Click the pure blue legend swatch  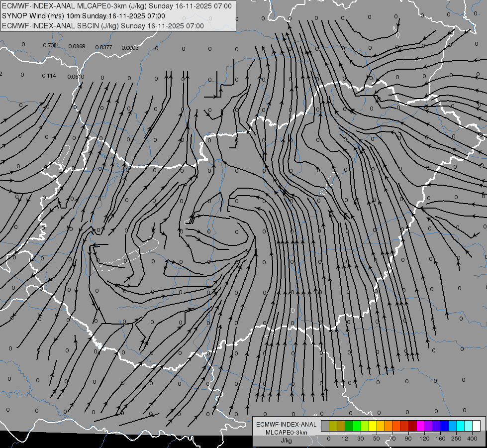[445, 426]
